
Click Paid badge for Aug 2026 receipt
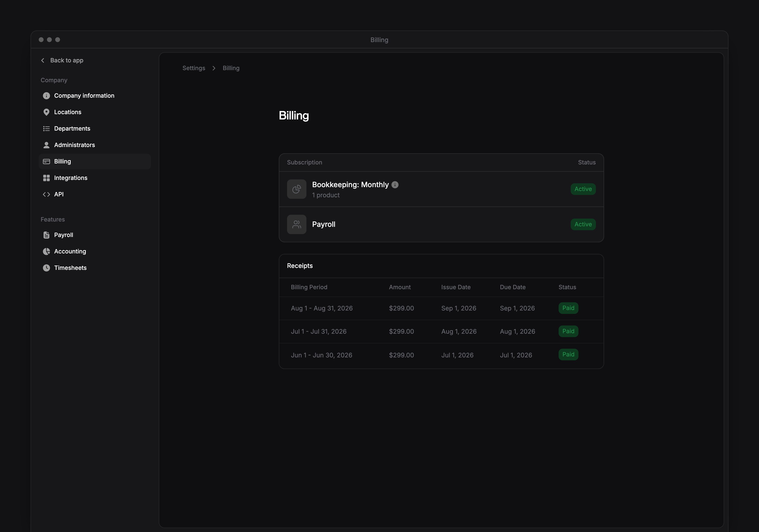[568, 308]
